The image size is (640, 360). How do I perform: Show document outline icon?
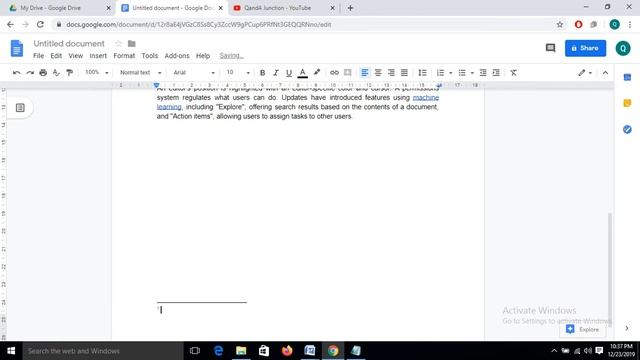tap(20, 108)
